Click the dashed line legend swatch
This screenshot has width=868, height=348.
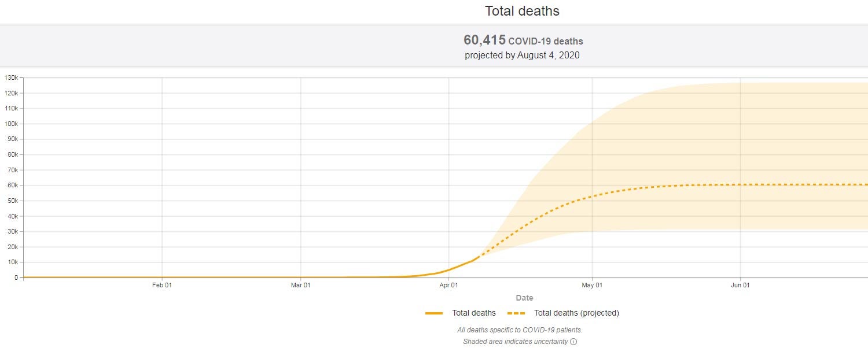point(517,313)
